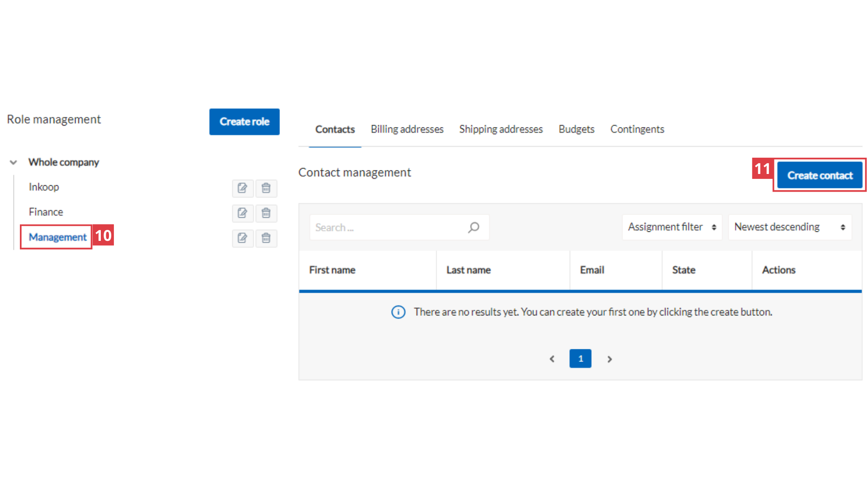
Task: Click the Role management heading
Action: tap(54, 120)
